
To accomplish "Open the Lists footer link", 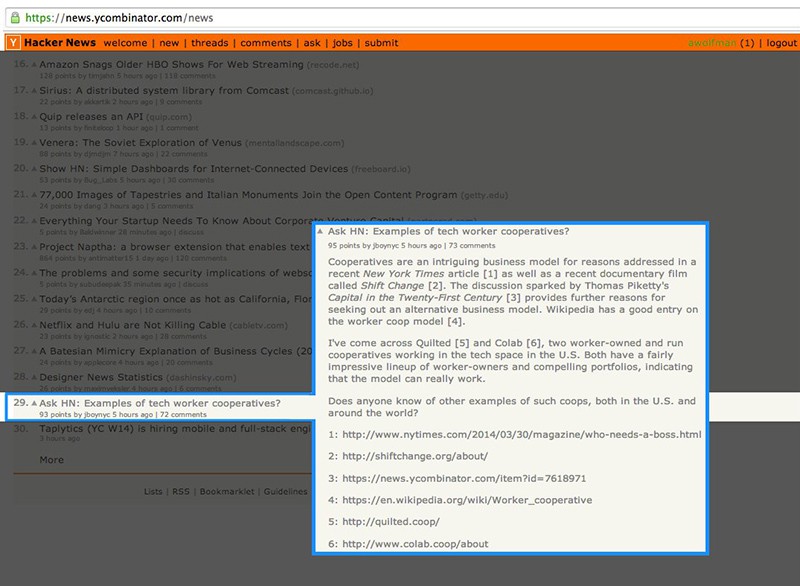I will click(x=153, y=492).
